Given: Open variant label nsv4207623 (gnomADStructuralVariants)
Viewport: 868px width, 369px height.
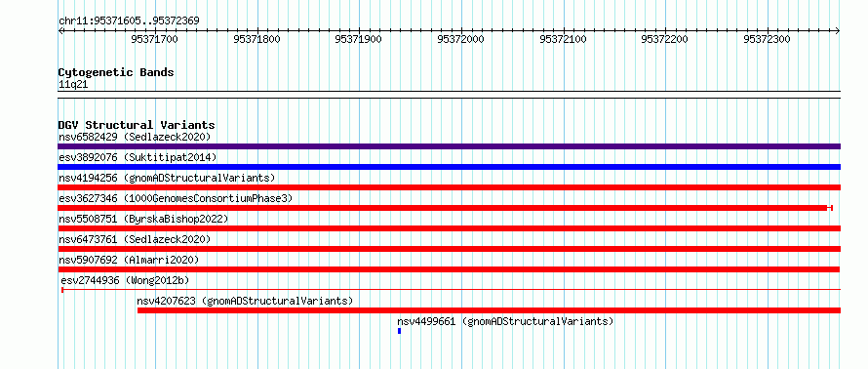Looking at the screenshot, I should pyautogui.click(x=245, y=301).
